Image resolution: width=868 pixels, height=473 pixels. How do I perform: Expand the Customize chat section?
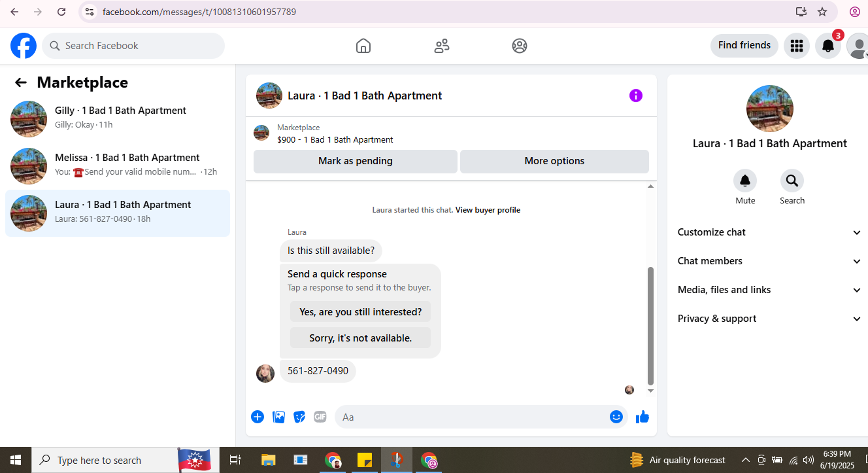(x=770, y=232)
